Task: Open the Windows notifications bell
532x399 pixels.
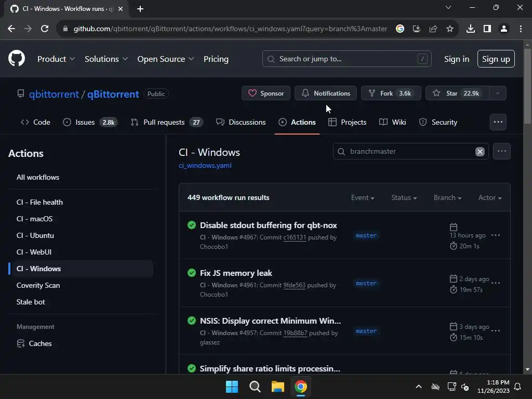Action: tap(518, 387)
